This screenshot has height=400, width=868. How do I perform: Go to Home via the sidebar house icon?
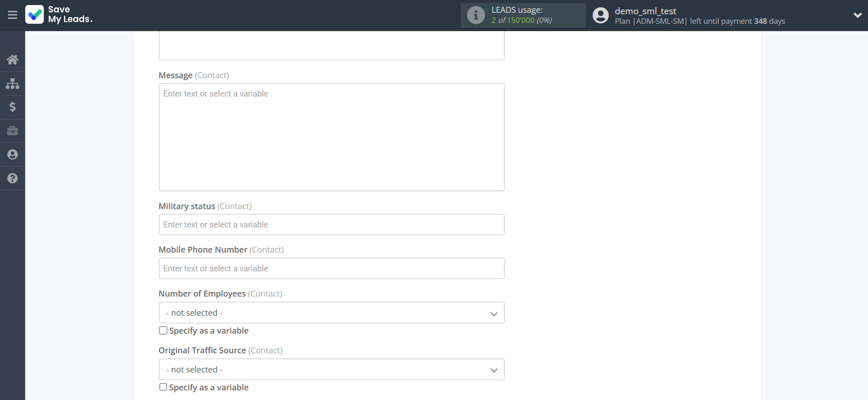(12, 59)
